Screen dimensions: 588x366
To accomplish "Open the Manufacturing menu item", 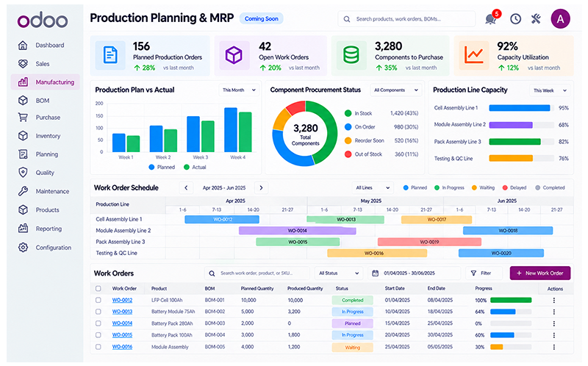I will 46,82.
